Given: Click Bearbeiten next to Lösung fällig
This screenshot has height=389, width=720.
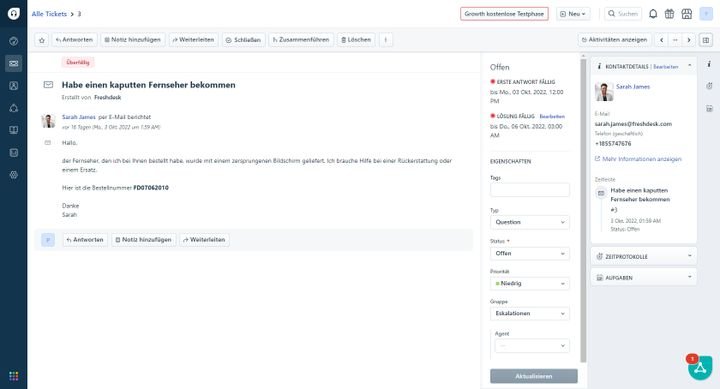Looking at the screenshot, I should [x=552, y=116].
